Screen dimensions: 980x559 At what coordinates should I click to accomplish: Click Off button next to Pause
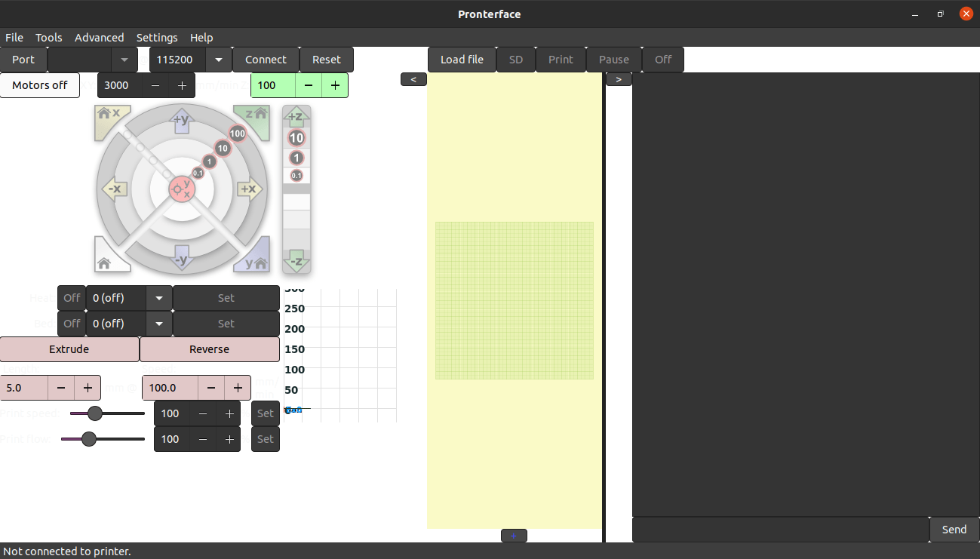pyautogui.click(x=663, y=60)
